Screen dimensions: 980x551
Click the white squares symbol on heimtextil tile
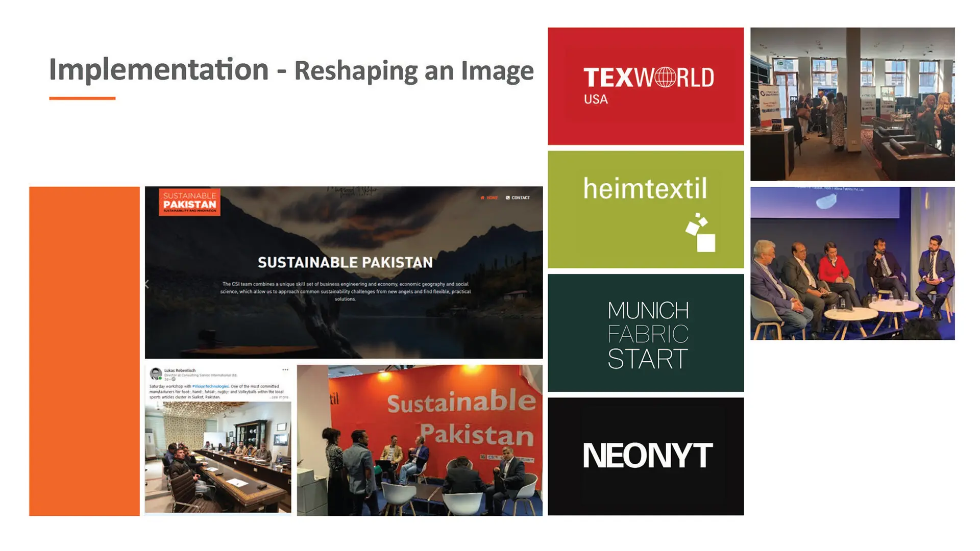(x=701, y=233)
